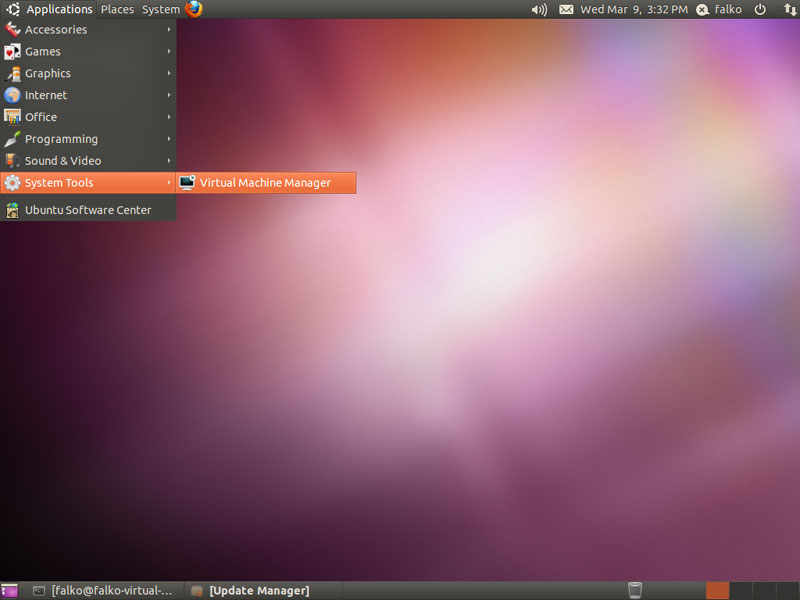
Task: Click the power shutdown icon
Action: point(760,9)
